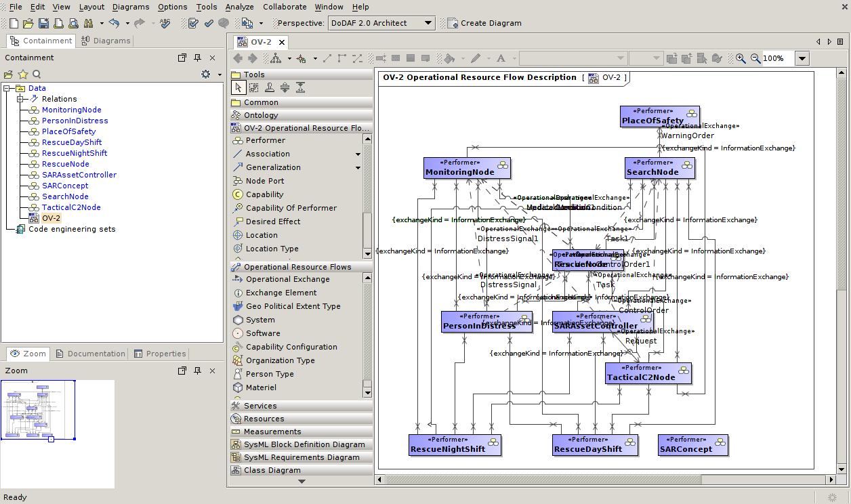Click the Find binoculars icon
This screenshot has width=851, height=504.
coord(88,23)
